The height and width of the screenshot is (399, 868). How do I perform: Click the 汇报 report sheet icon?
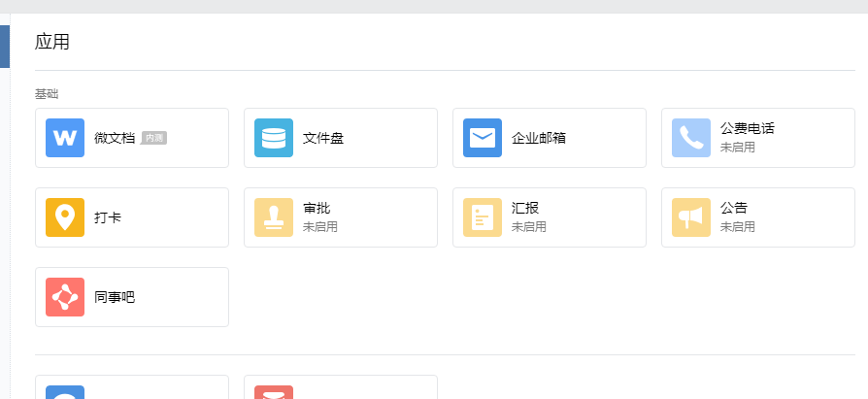(483, 217)
